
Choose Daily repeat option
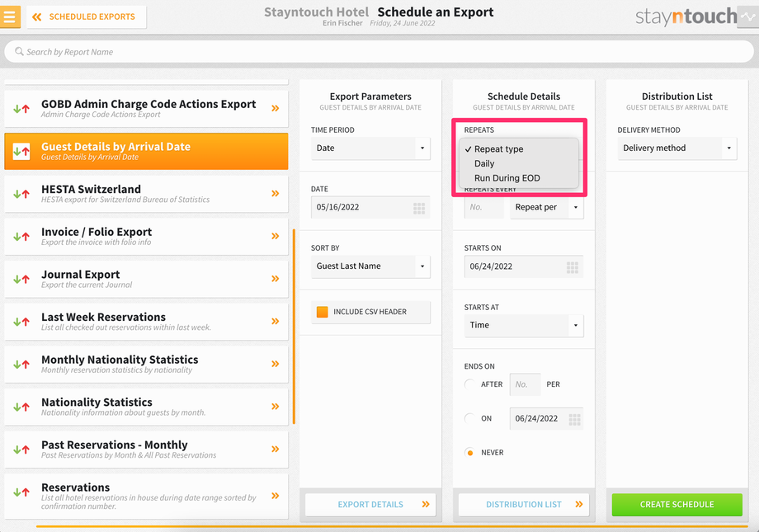pos(484,163)
